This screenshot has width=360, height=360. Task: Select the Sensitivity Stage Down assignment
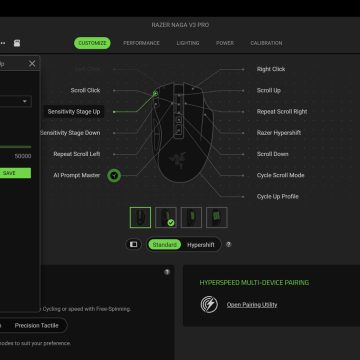pos(70,133)
